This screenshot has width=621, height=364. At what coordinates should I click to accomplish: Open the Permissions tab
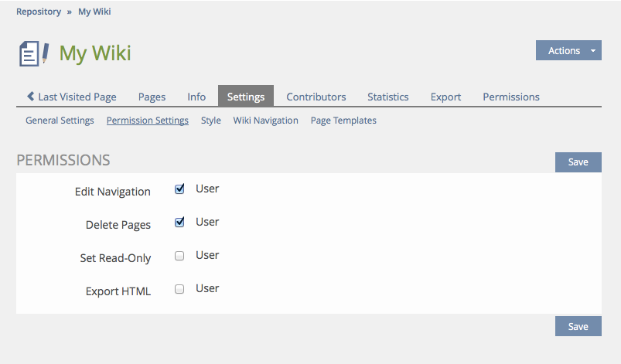pos(510,97)
